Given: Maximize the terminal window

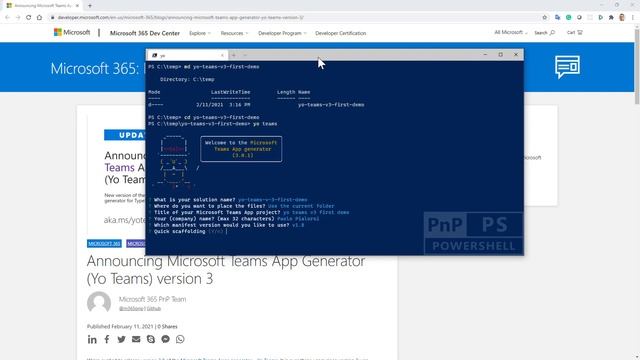Looking at the screenshot, I should click(x=501, y=55).
